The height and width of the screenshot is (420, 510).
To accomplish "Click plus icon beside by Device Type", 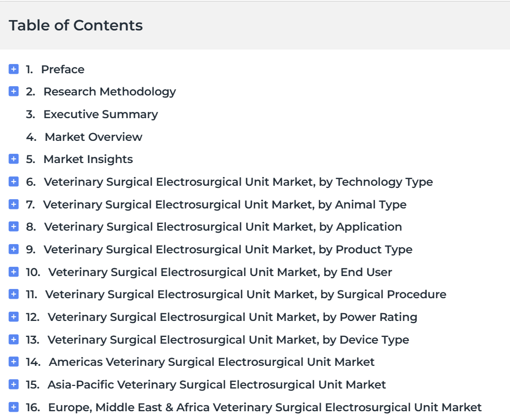I will 13,340.
